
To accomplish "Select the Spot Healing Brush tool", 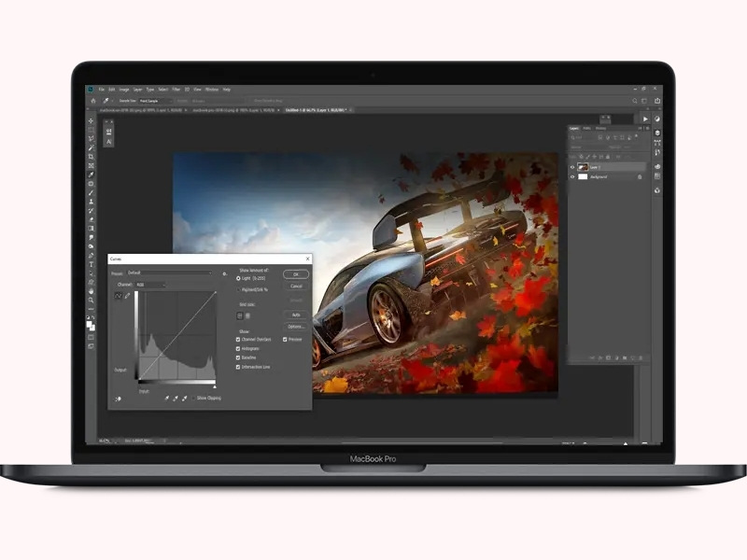I will [x=91, y=184].
